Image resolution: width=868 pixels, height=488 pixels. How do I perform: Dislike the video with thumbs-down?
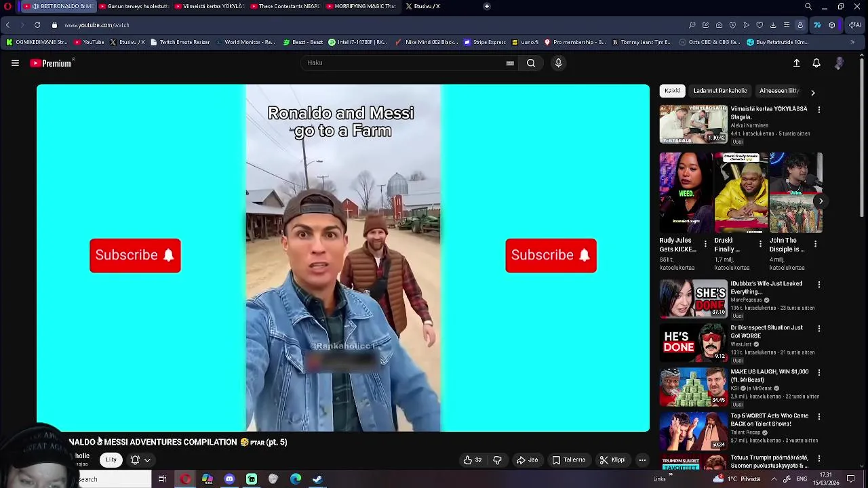(497, 460)
